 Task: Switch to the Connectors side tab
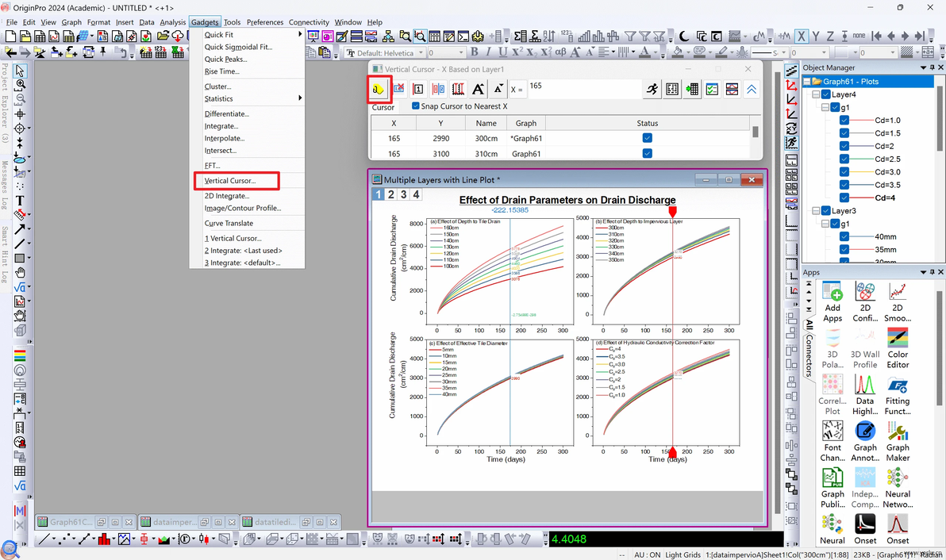(x=809, y=355)
